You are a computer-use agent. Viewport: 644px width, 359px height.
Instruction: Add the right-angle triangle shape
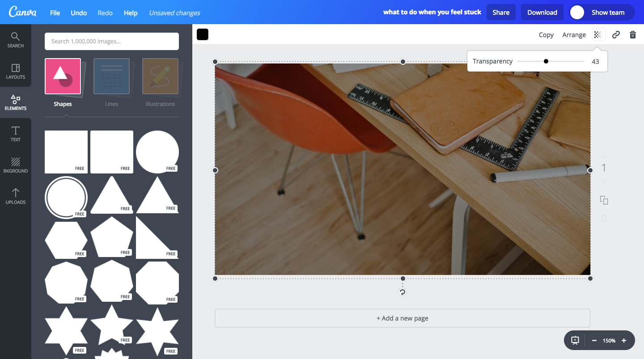(x=157, y=237)
